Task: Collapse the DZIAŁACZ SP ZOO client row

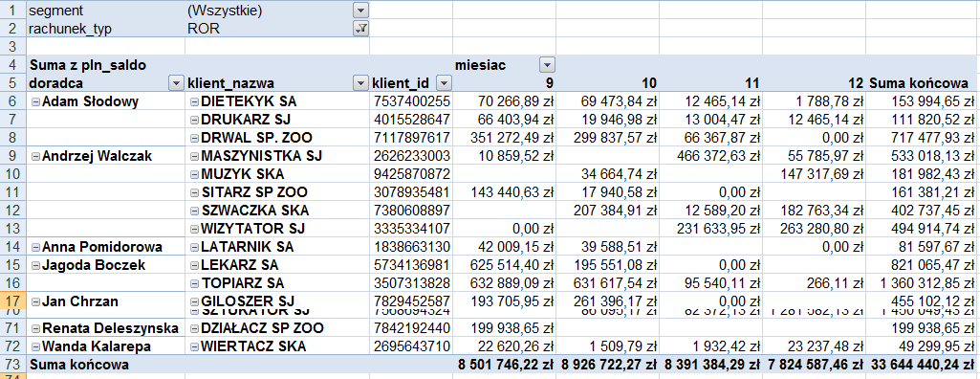Action: pyautogui.click(x=194, y=328)
